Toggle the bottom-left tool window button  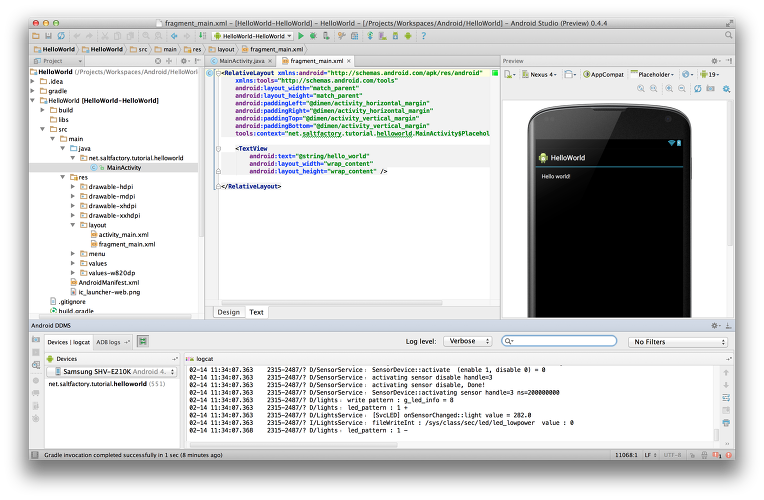(34, 455)
